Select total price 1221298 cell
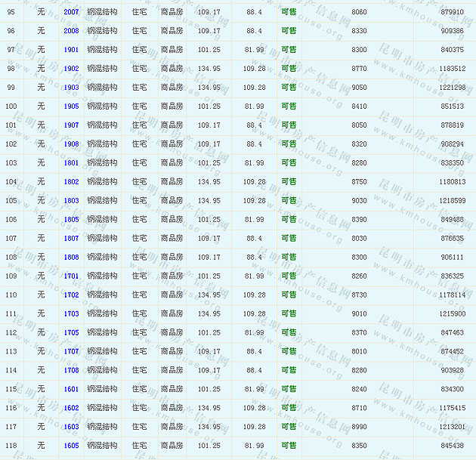 452,88
